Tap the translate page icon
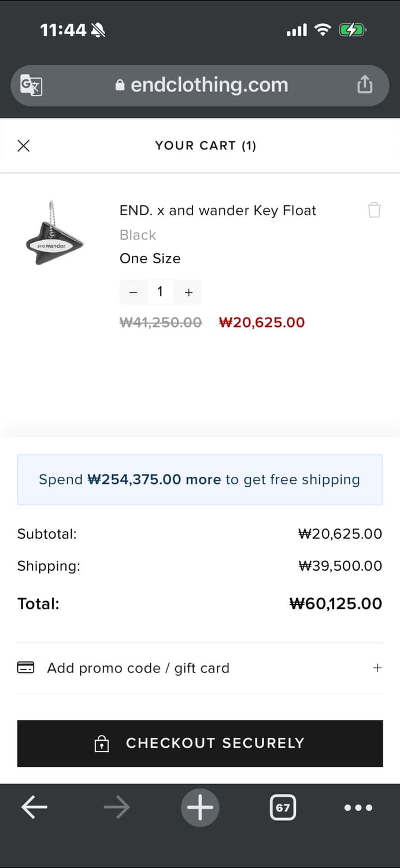This screenshot has width=400, height=868. point(31,86)
